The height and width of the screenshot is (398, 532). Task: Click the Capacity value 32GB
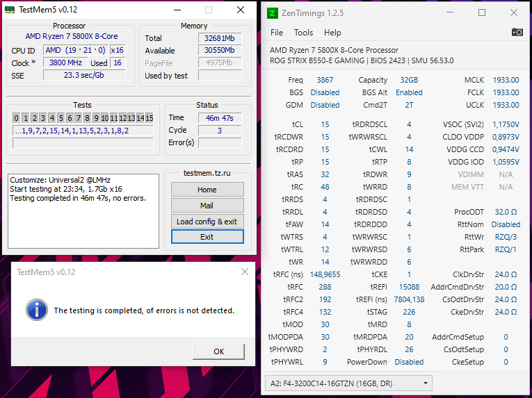[x=409, y=80]
